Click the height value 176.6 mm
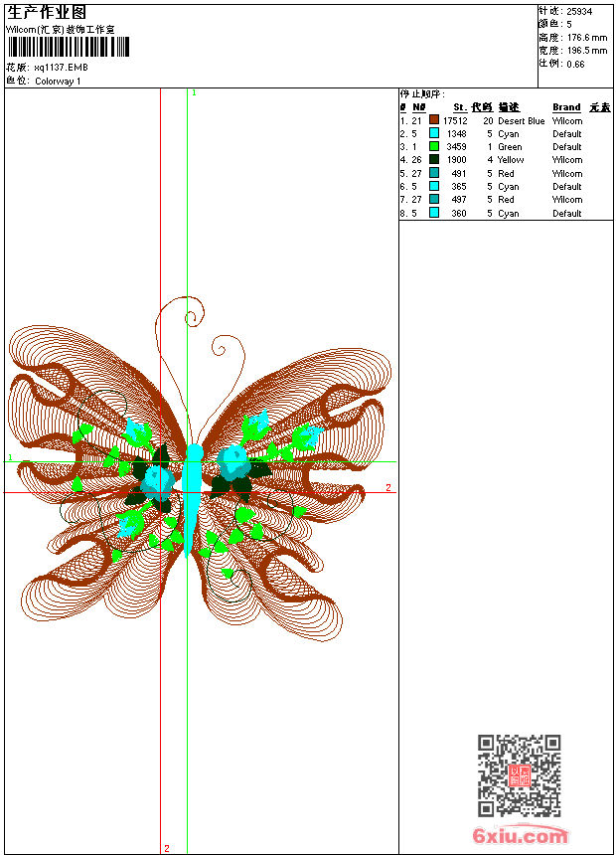Viewport: 616px width, 855px height. pos(587,38)
